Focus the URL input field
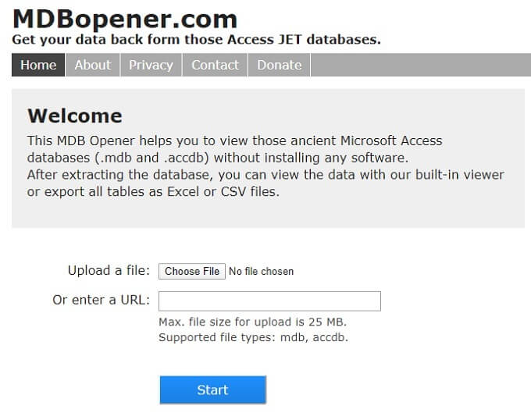 coord(269,301)
